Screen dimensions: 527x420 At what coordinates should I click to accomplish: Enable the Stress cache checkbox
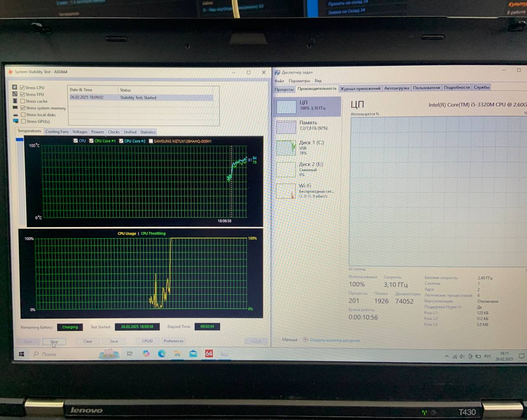[x=23, y=101]
